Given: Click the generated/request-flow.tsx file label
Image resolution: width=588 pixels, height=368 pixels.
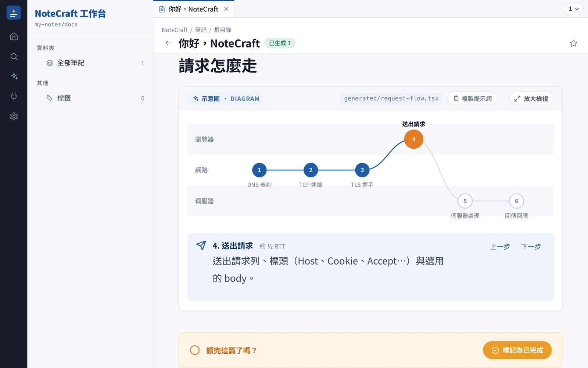Looking at the screenshot, I should point(391,99).
